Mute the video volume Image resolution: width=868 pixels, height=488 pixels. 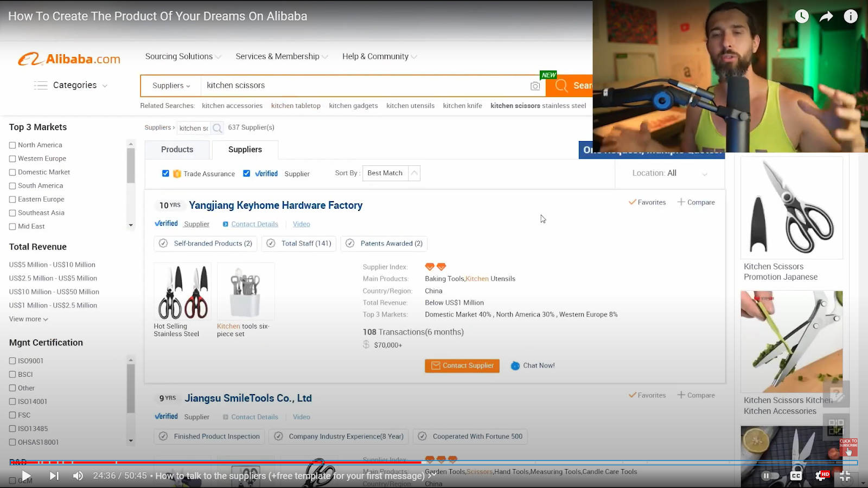click(78, 476)
